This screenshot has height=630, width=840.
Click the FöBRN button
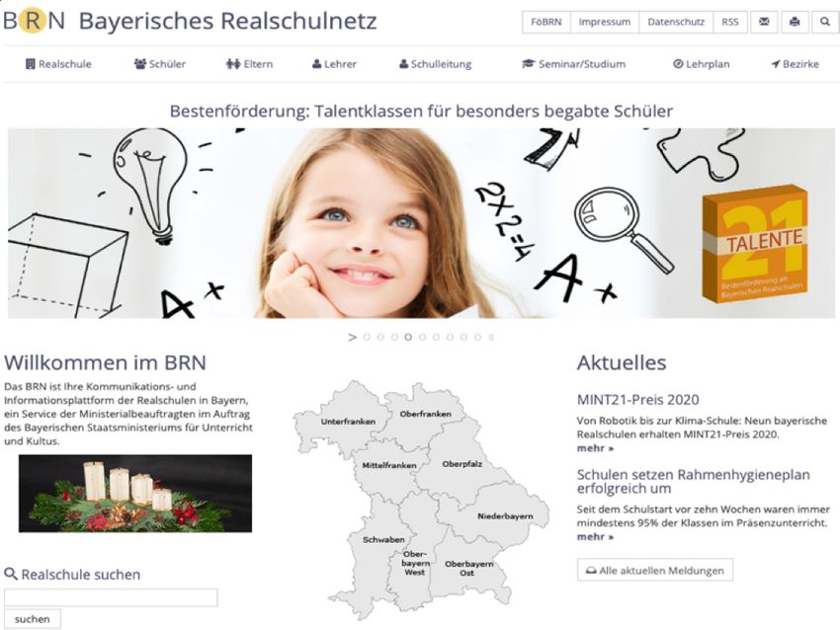tap(546, 22)
